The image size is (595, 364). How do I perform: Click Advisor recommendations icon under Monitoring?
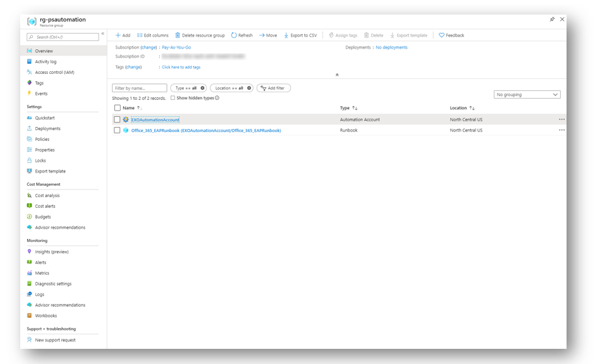point(29,305)
